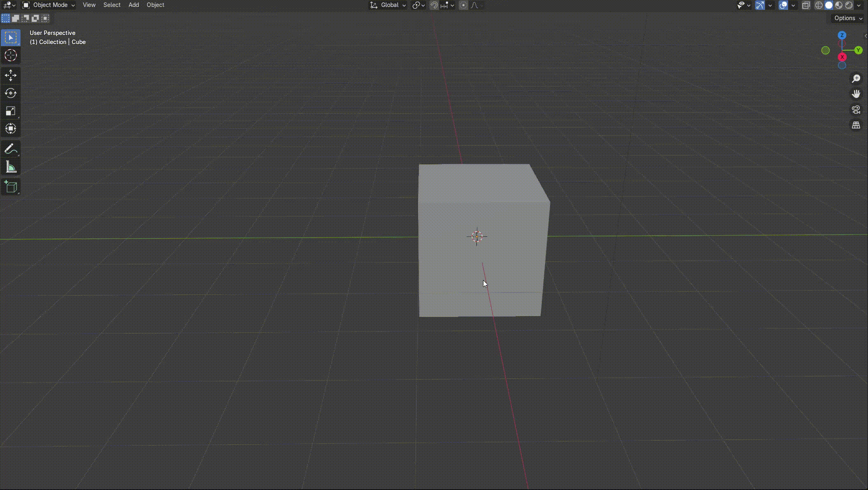Choose the Measure ruler tool
Screen dimensions: 868x490
[x=11, y=167]
